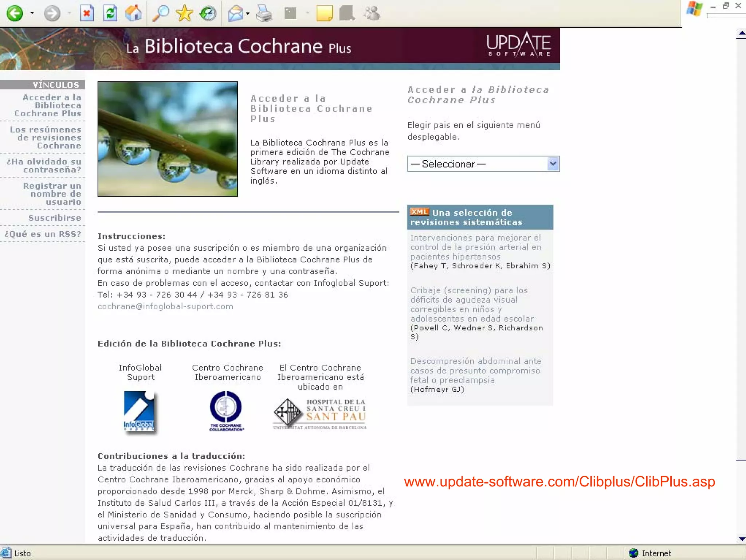
Task: Open review on presión arterial en pacientes hipertensos
Action: [476, 247]
